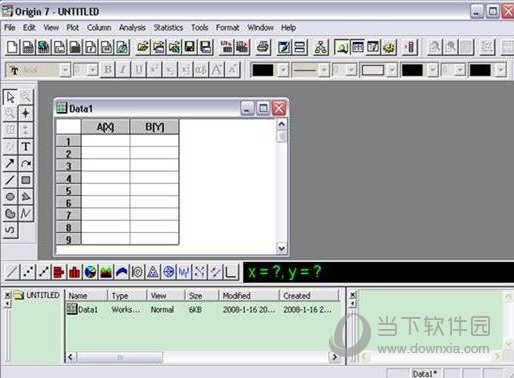This screenshot has height=378, width=514.
Task: Click the black text color swatch
Action: 263,70
